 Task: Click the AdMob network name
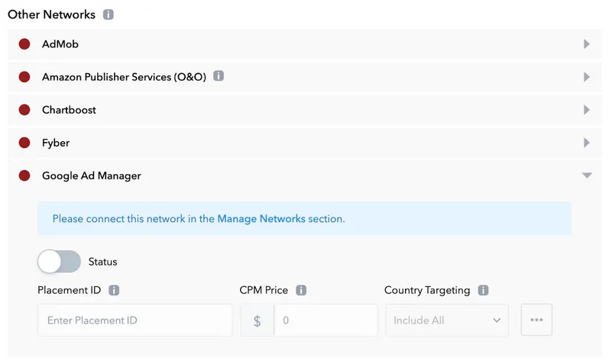(60, 44)
